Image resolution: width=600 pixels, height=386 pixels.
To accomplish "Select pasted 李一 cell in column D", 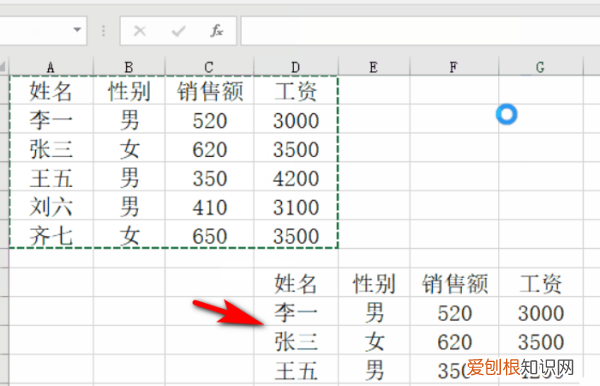I will 296,311.
